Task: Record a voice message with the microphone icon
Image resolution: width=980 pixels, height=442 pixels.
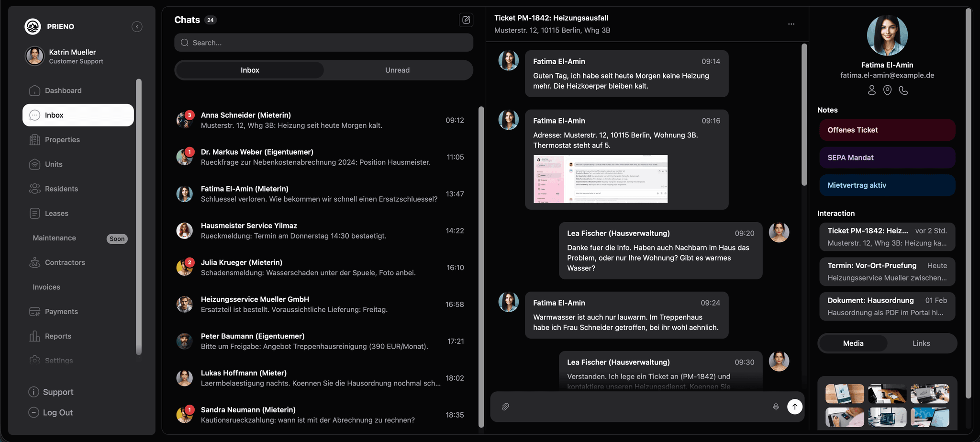Action: tap(776, 406)
